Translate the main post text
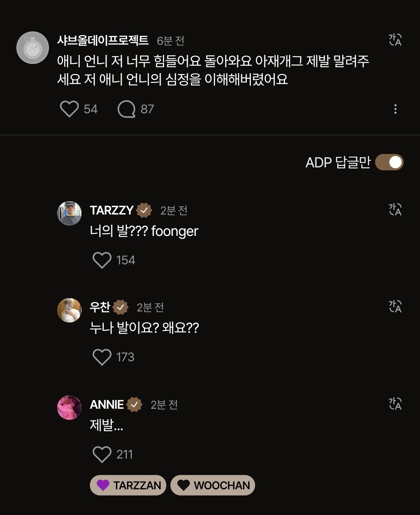Image resolution: width=420 pixels, height=515 pixels. [x=395, y=40]
